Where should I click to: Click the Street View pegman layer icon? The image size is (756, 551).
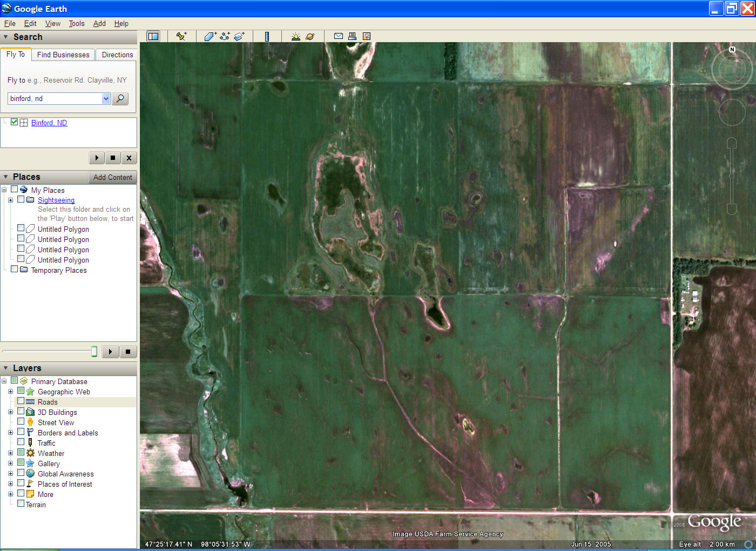coord(30,422)
